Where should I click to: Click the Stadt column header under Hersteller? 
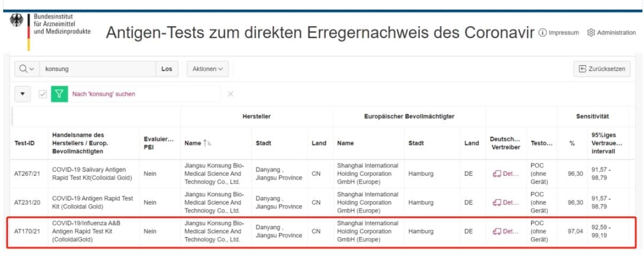(x=263, y=143)
